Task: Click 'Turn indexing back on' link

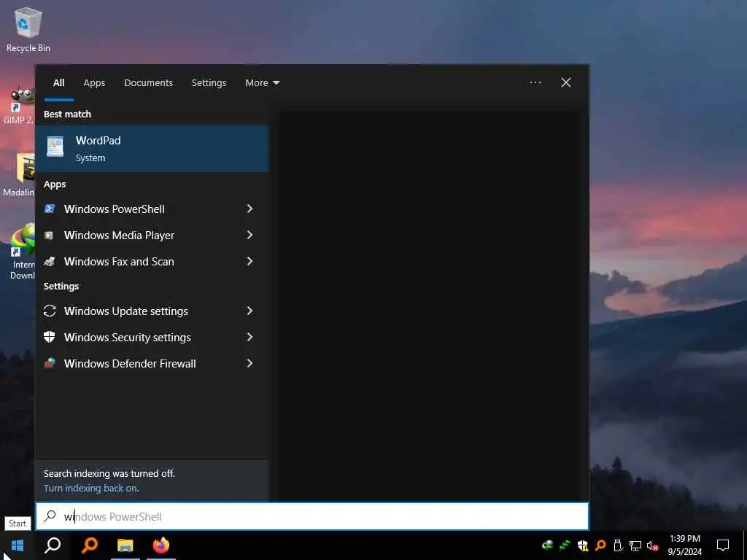Action: (91, 488)
